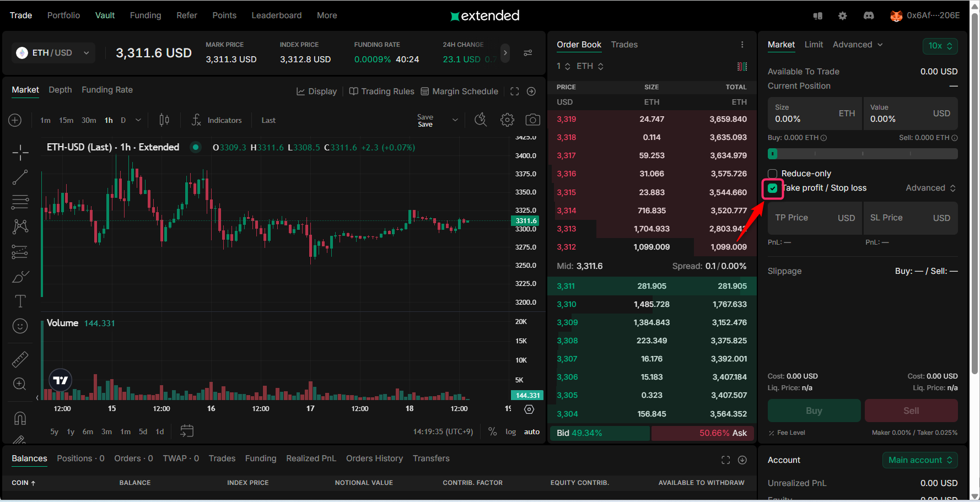Open the Vault menu item
980x502 pixels.
coord(105,15)
